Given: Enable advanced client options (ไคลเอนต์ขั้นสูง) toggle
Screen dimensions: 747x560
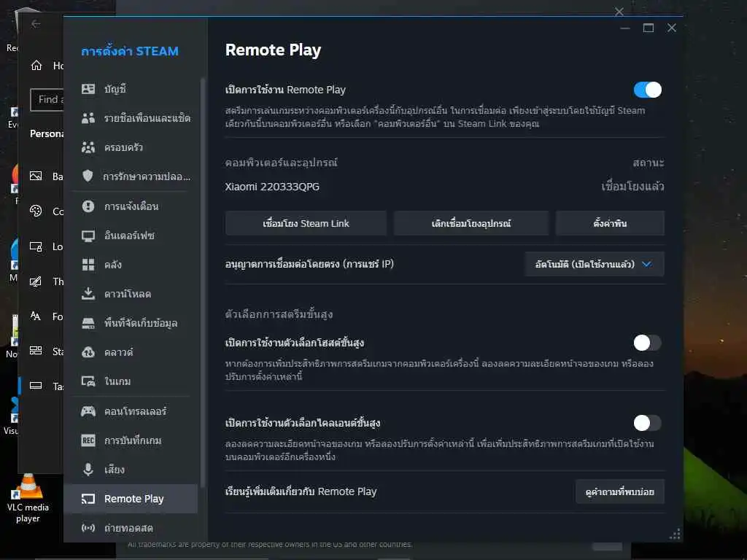Looking at the screenshot, I should click(x=648, y=423).
